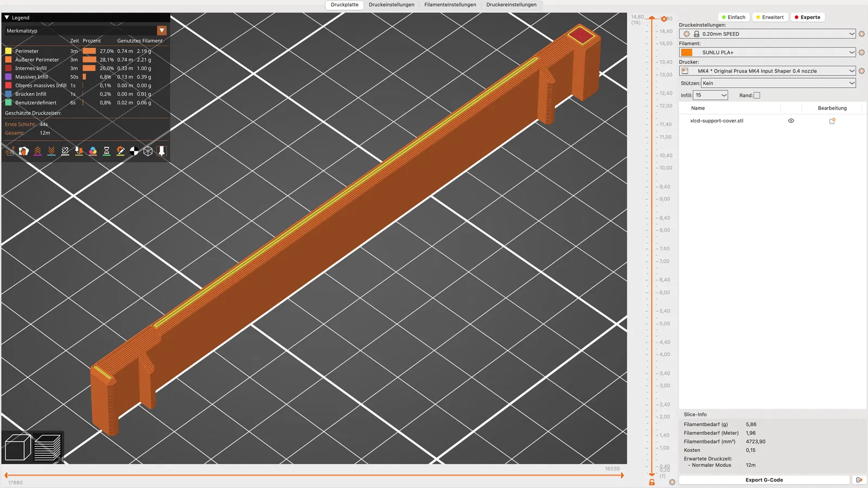Click Kosten value 0,15
The width and height of the screenshot is (868, 488).
point(750,451)
